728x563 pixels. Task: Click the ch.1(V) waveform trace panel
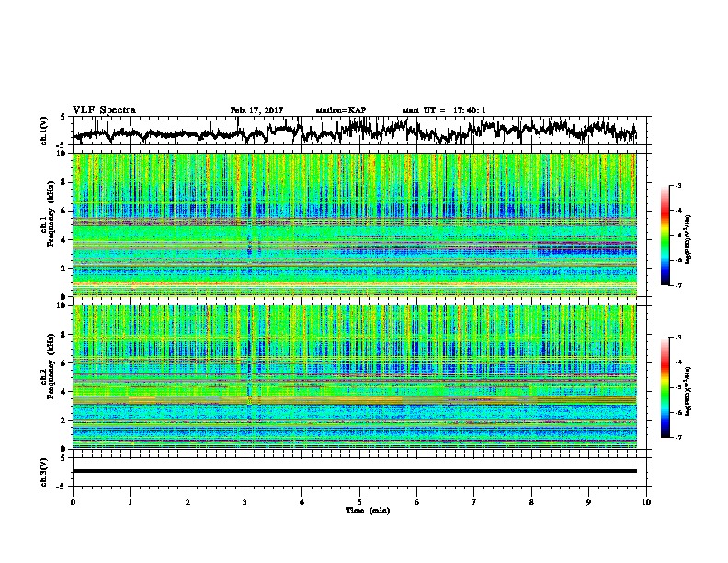point(361,131)
